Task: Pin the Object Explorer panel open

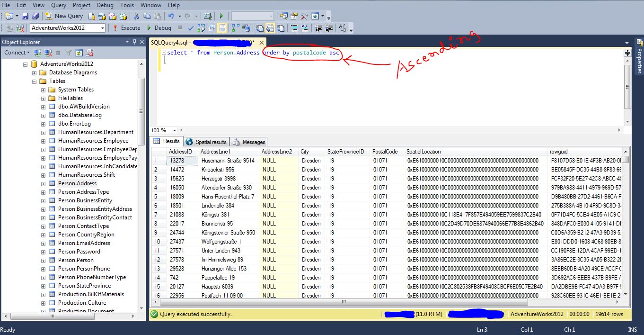Action: pos(134,42)
